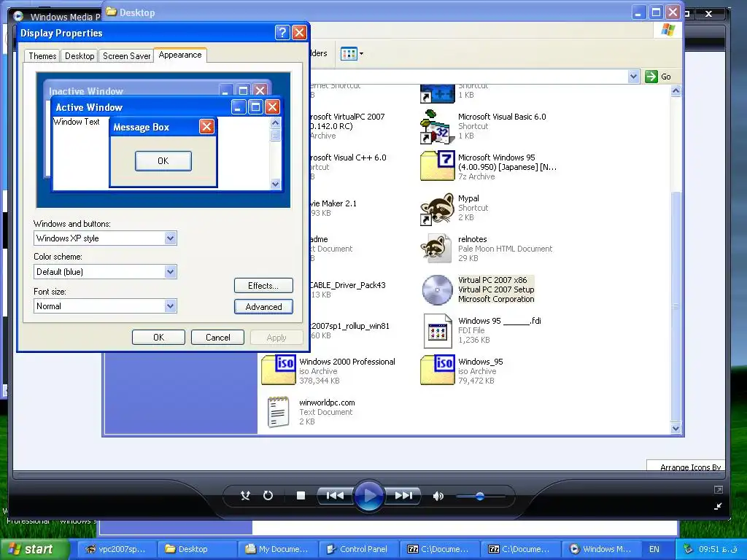747x560 pixels.
Task: Open the Windows Start button
Action: [34, 549]
